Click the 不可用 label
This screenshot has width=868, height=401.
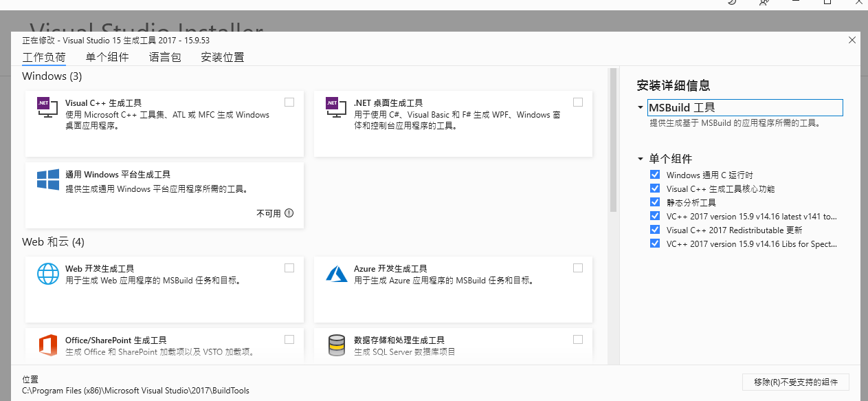tap(269, 214)
